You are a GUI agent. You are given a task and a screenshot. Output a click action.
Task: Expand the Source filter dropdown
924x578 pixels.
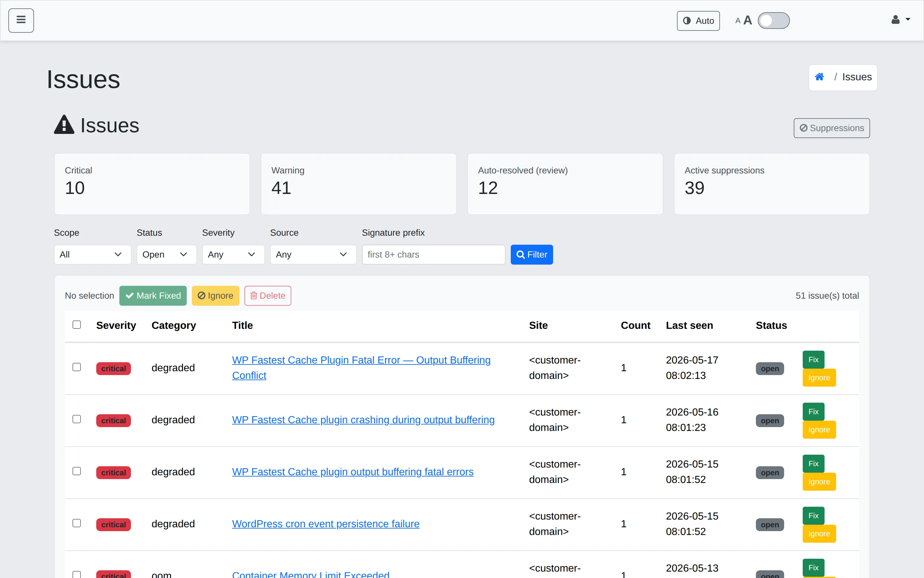[313, 255]
